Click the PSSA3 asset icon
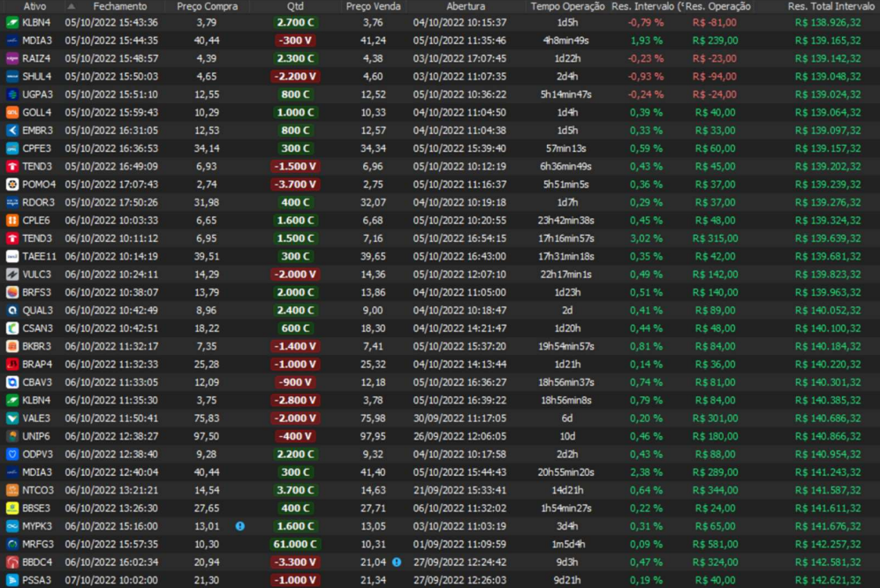The width and height of the screenshot is (880, 588). pyautogui.click(x=12, y=579)
